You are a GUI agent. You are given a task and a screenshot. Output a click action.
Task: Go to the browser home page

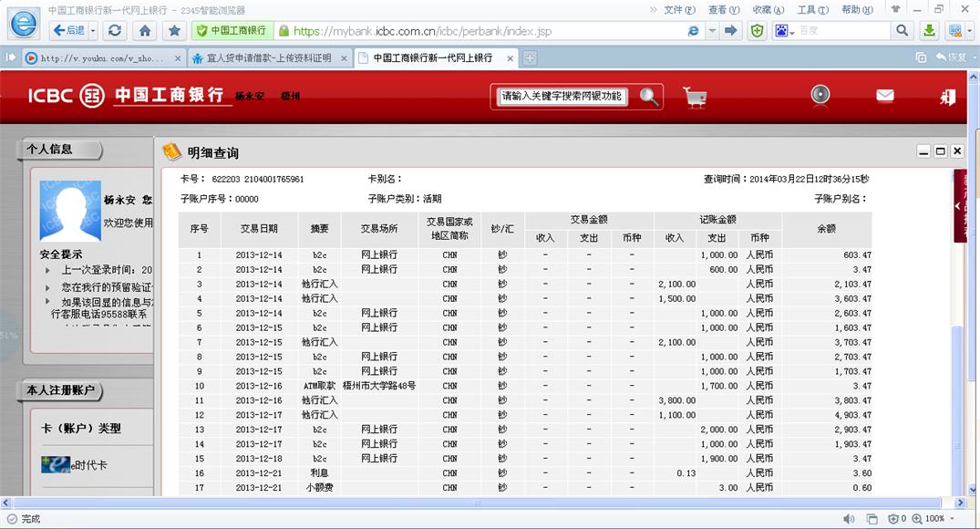[x=144, y=30]
